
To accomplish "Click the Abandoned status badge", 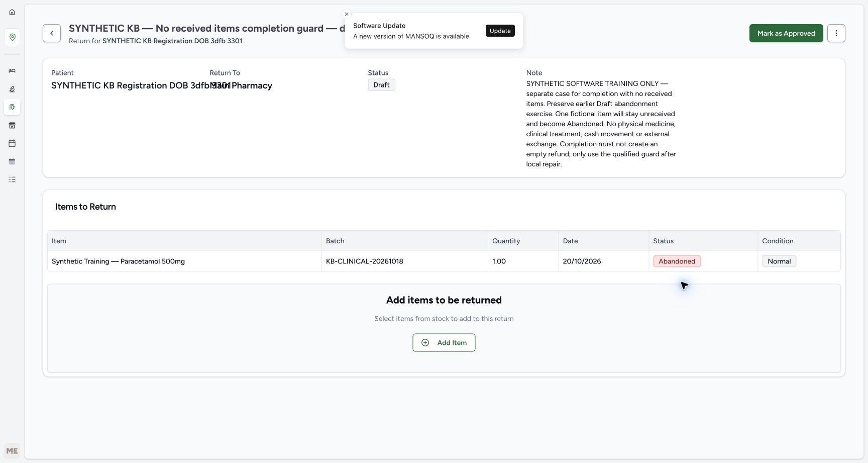I will click(677, 261).
